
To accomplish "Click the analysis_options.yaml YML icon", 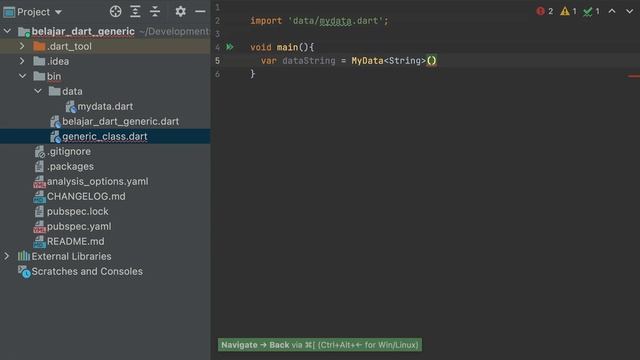I will 39,182.
